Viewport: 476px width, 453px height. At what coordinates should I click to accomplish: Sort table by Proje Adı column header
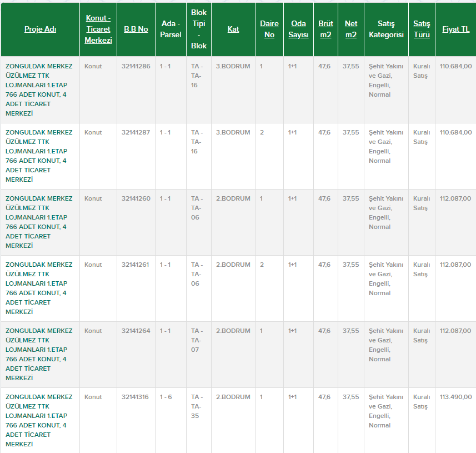tap(40, 29)
